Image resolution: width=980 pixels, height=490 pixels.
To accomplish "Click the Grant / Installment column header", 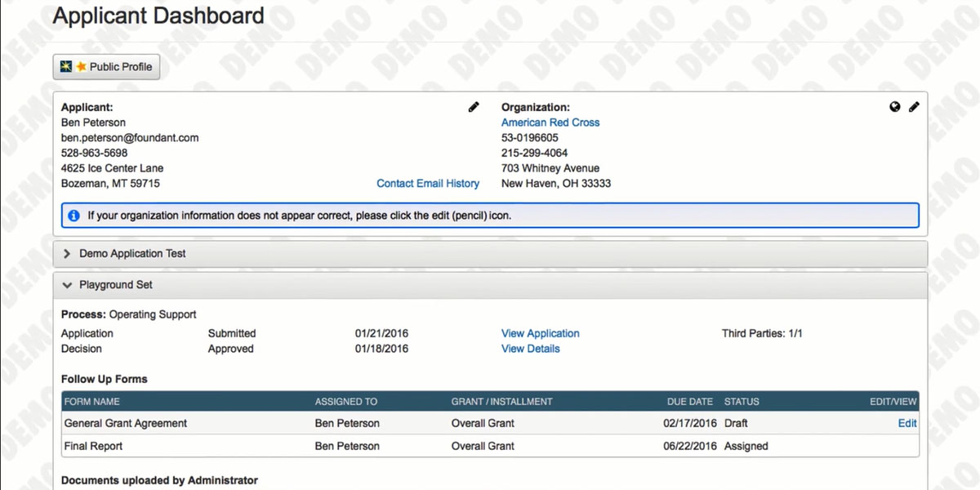I will pyautogui.click(x=501, y=402).
